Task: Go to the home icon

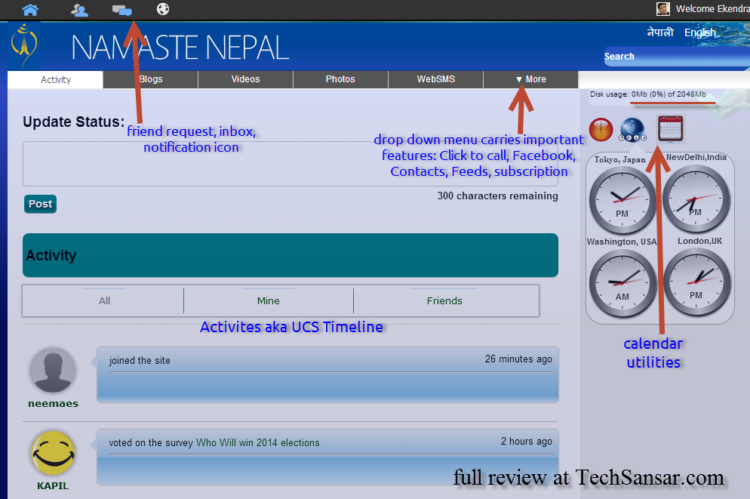Action: point(30,9)
